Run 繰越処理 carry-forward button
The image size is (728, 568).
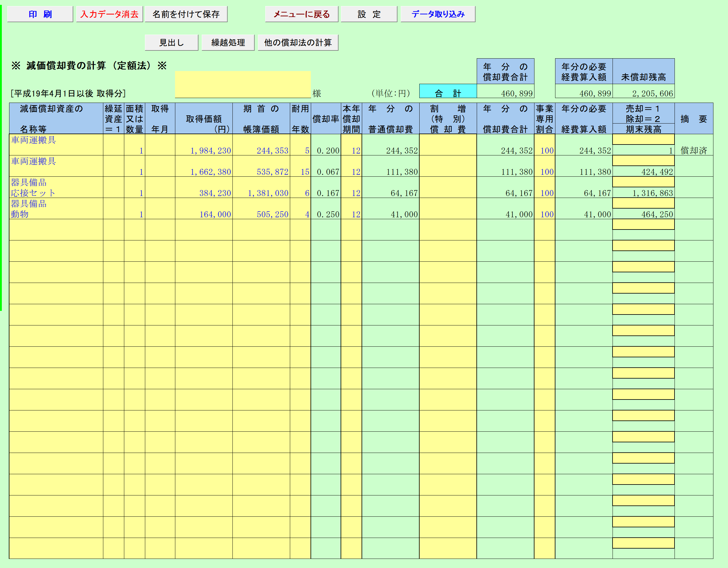[x=228, y=43]
